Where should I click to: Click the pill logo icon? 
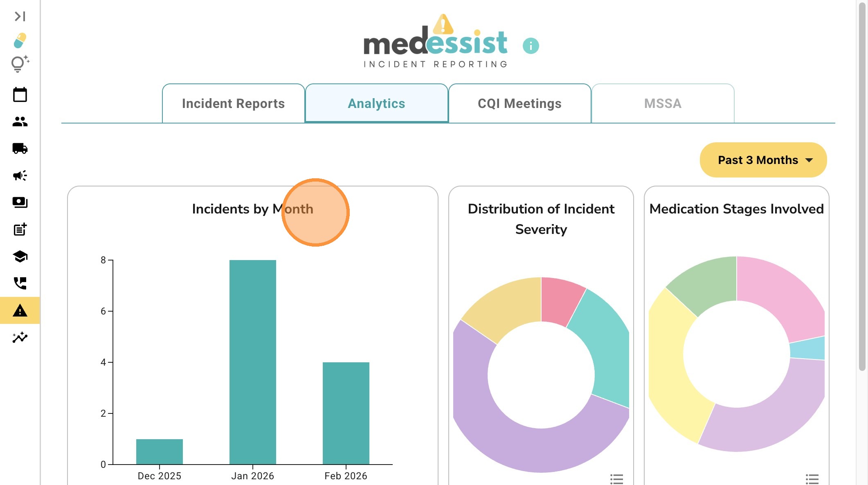click(x=20, y=40)
